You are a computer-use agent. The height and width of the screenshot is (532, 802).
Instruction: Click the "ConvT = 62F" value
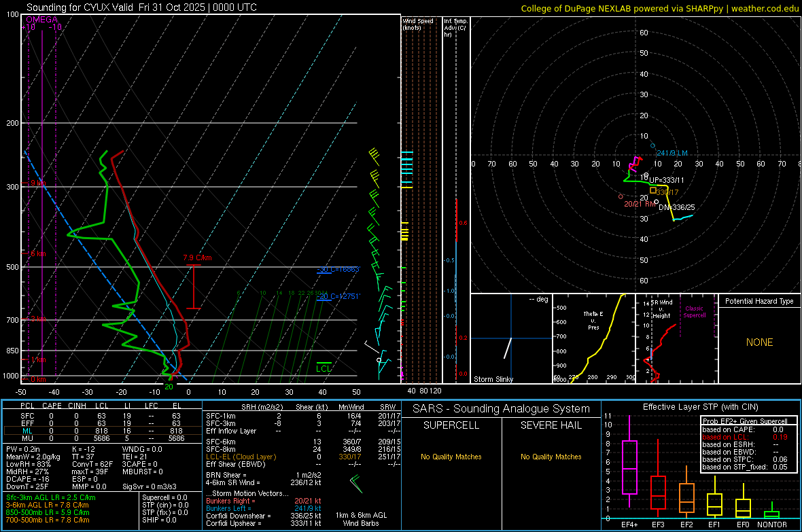[x=92, y=464]
